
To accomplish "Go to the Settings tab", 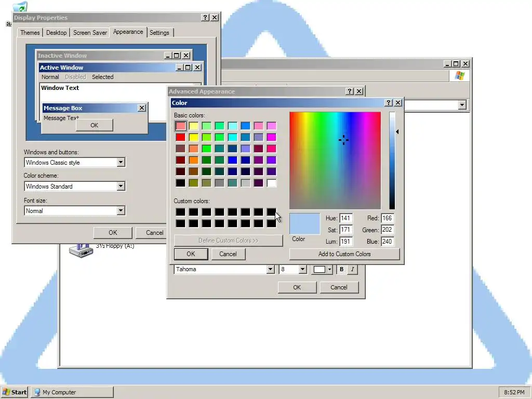I will pos(159,33).
